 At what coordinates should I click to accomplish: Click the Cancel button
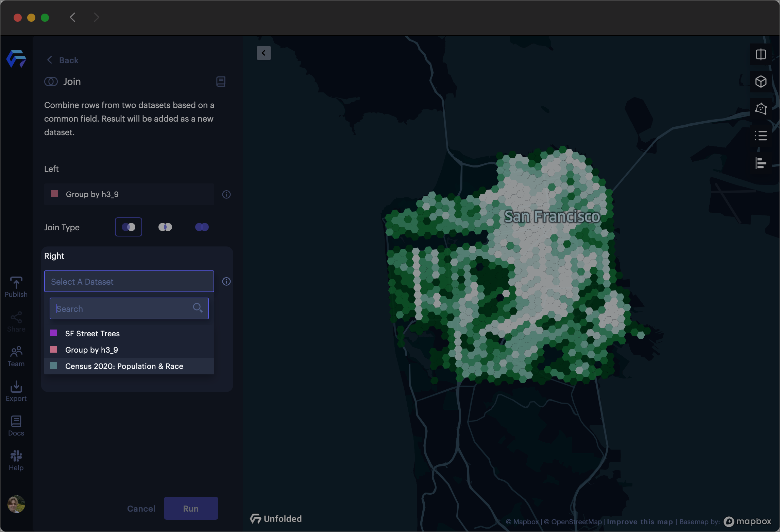point(141,508)
